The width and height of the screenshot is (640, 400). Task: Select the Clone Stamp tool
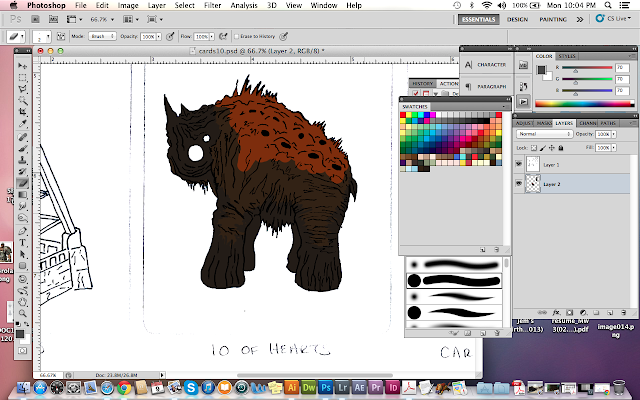[x=22, y=160]
